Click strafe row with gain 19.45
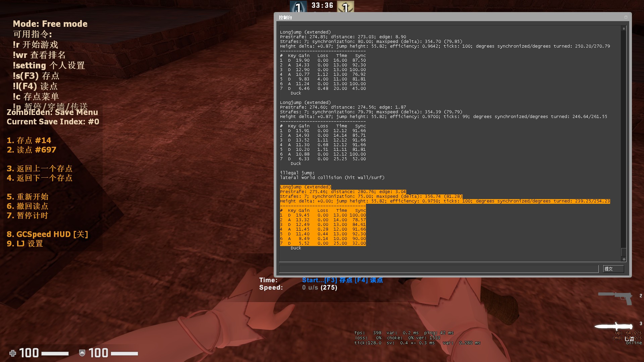Screen dimensions: 644x362 tap(323, 215)
